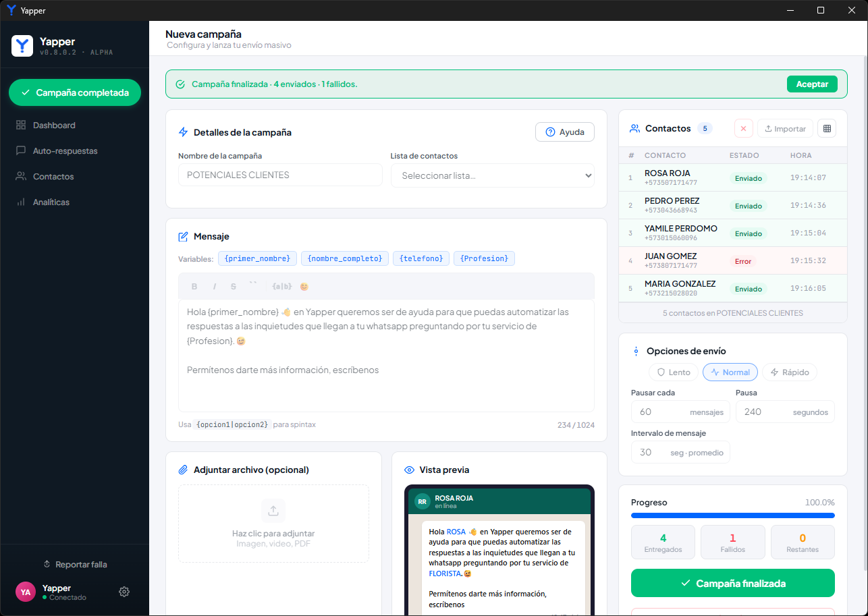Image resolution: width=868 pixels, height=616 pixels.
Task: Click the Nombre de la campaña input field
Action: (280, 175)
